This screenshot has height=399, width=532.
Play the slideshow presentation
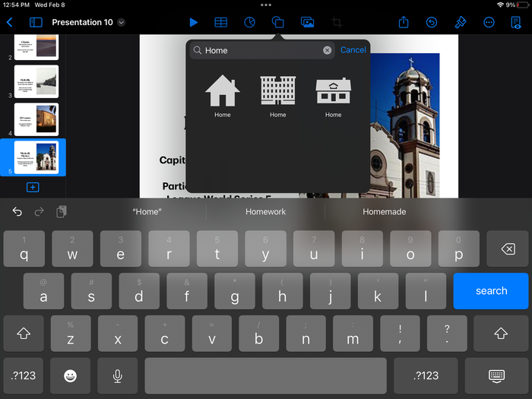[x=194, y=23]
